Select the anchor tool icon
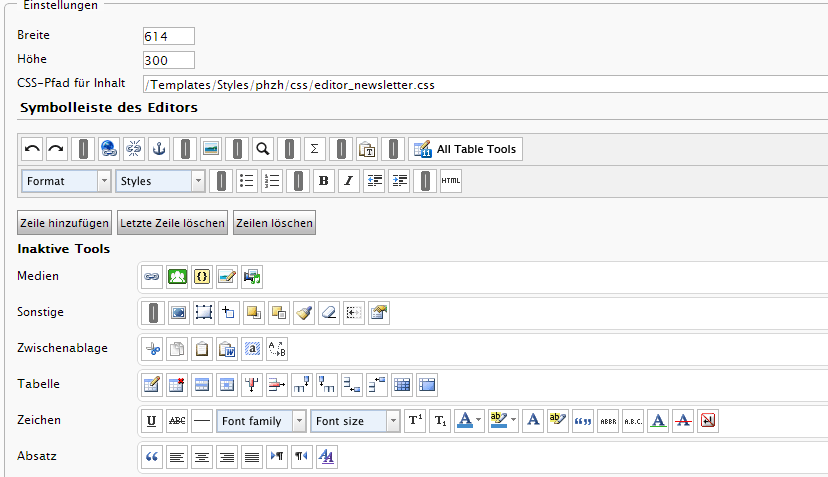 click(x=159, y=149)
